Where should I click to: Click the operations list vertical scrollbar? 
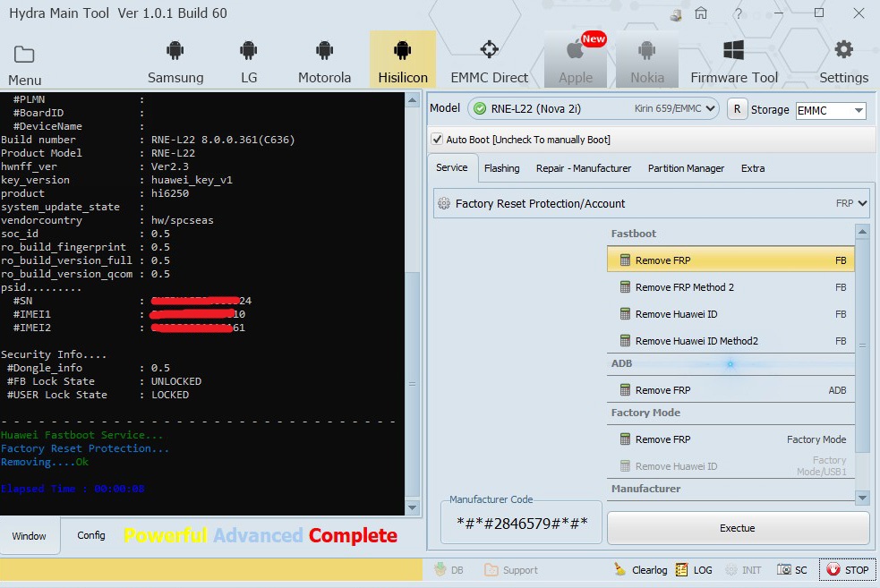pos(862,345)
